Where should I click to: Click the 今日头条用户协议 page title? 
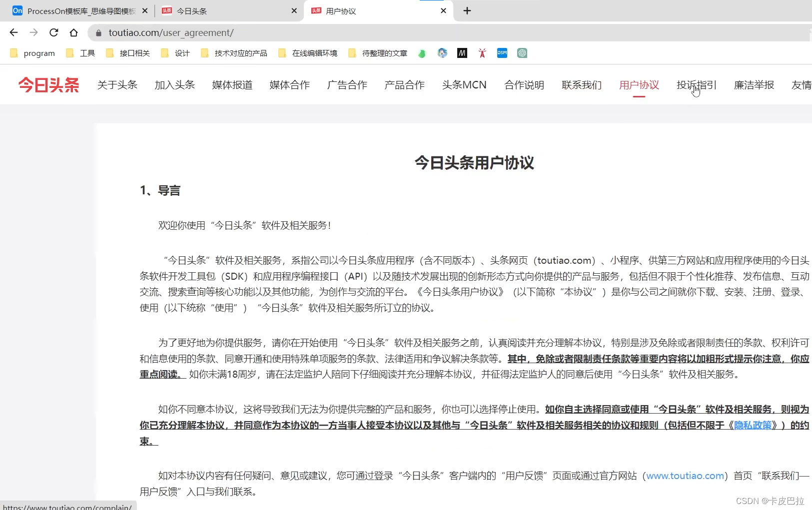tap(474, 163)
